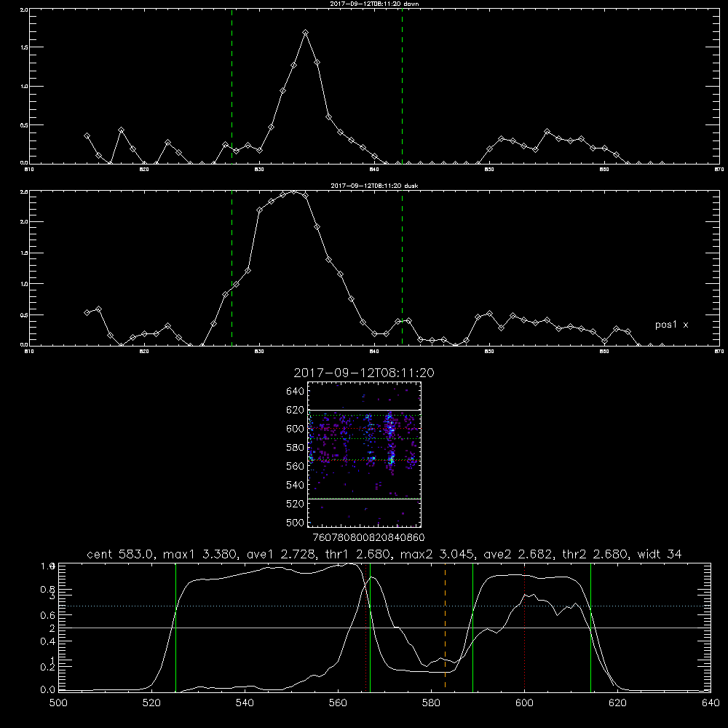
Task: Click the green vertical line near 589 in bottom plot
Action: tap(472, 627)
